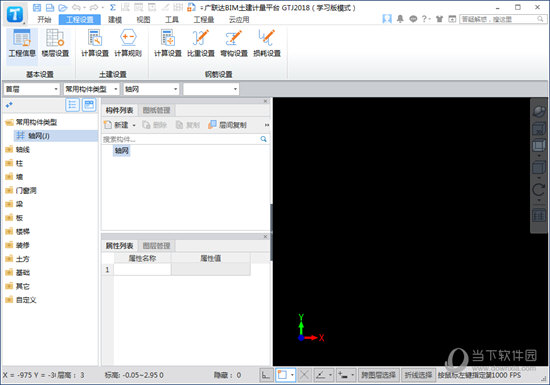This screenshot has width=550, height=385.
Task: Open 工程信息 project info settings
Action: (x=22, y=43)
